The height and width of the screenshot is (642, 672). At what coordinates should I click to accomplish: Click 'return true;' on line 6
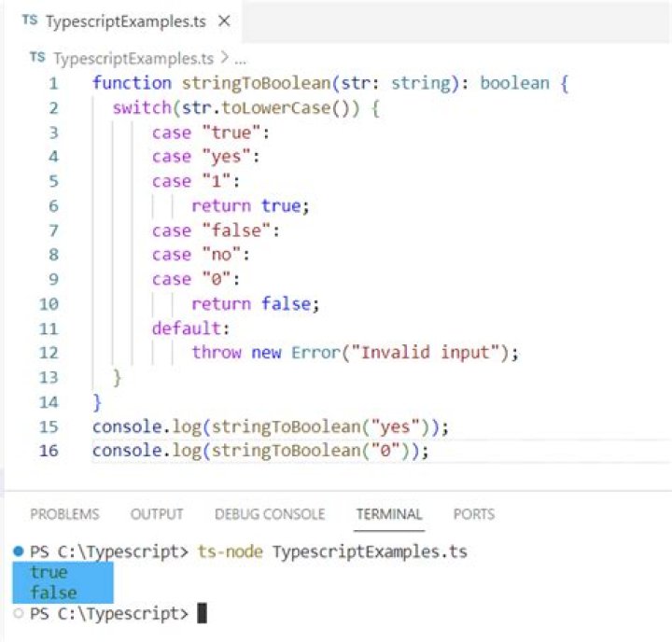(250, 206)
